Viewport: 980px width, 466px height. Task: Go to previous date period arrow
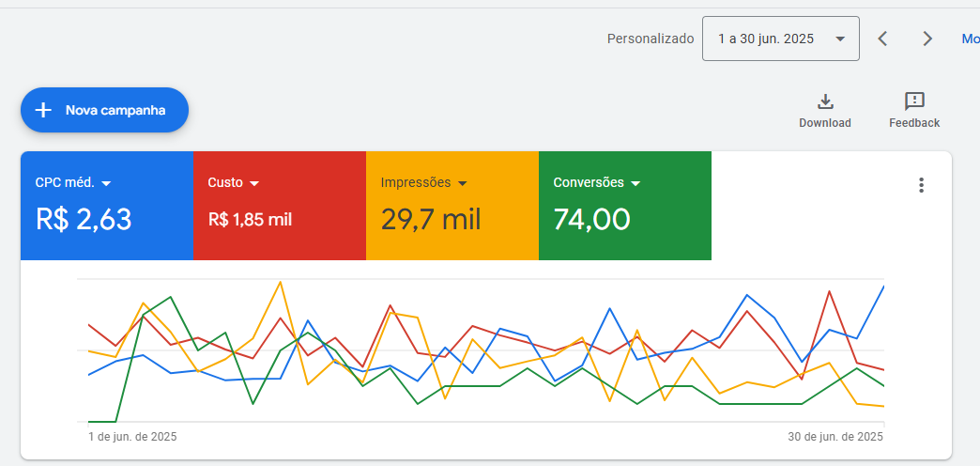882,39
